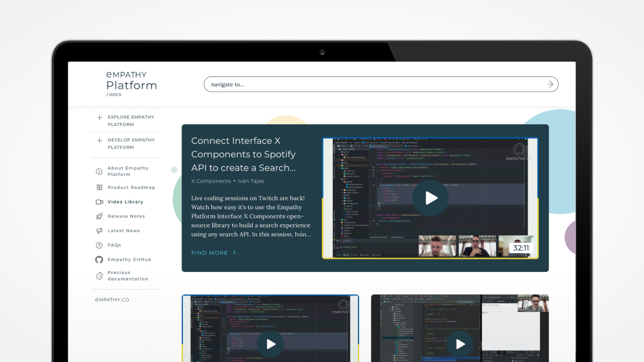
Task: Click the grid icon beside Product Roadmap
Action: coord(99,187)
